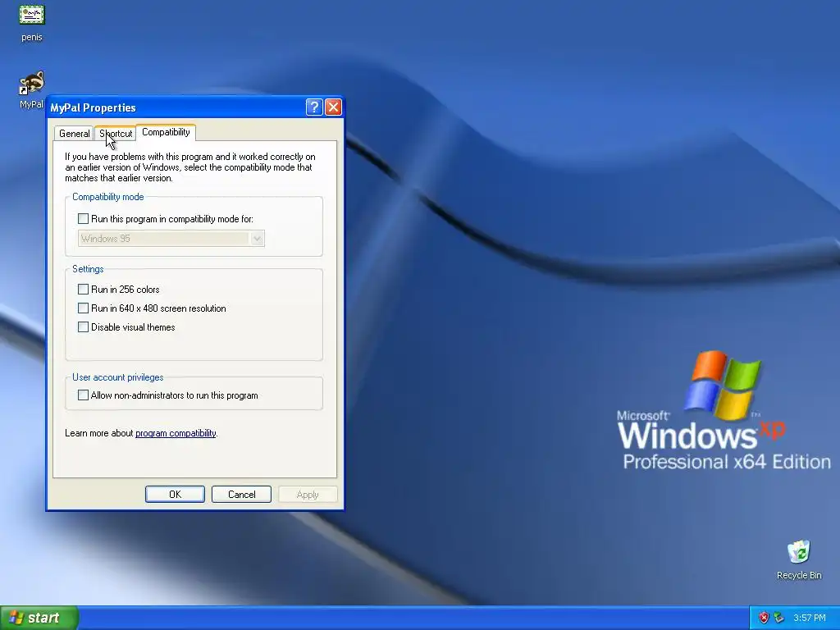Click the help question mark title button
Image resolution: width=840 pixels, height=630 pixels.
pyautogui.click(x=314, y=107)
